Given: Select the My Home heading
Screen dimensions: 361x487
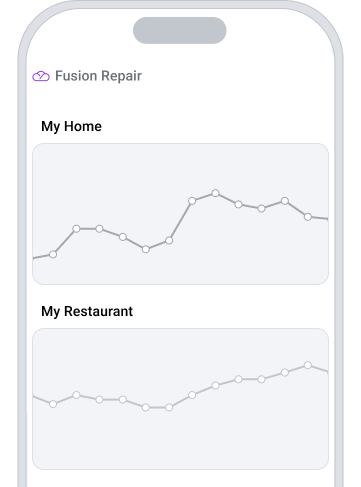Looking at the screenshot, I should coord(71,127).
